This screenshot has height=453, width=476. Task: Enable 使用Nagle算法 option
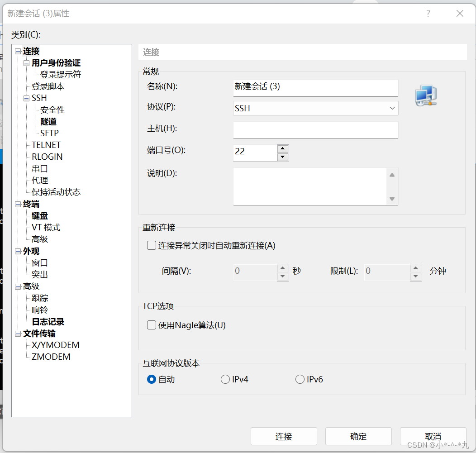[152, 325]
